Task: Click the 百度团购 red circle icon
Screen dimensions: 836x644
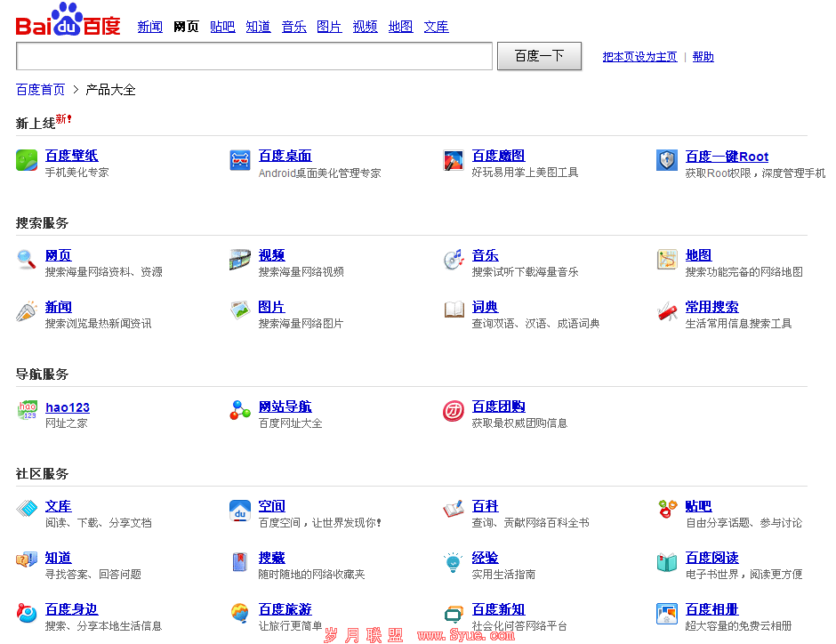Action: click(x=454, y=411)
